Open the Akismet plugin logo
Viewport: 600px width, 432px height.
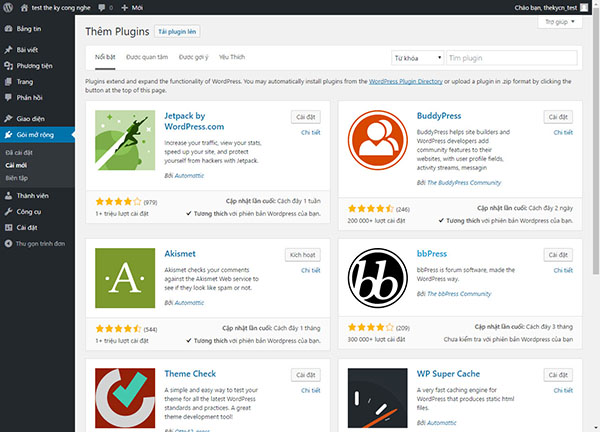tap(125, 278)
